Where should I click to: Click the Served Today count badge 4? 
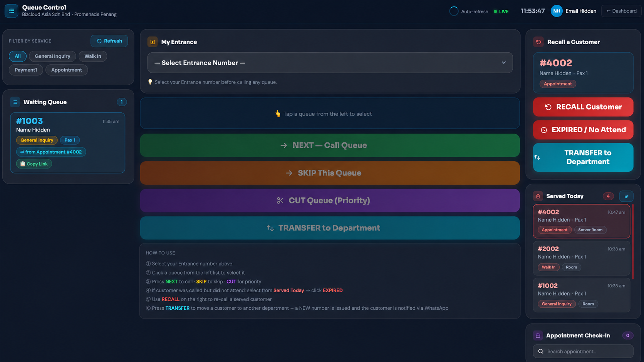608,196
